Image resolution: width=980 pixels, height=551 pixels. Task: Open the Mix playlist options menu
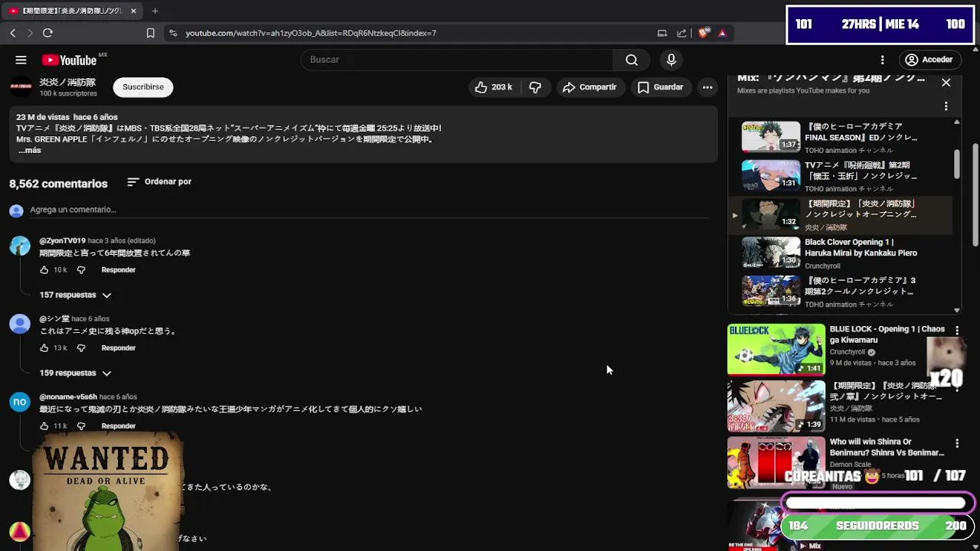click(x=946, y=106)
